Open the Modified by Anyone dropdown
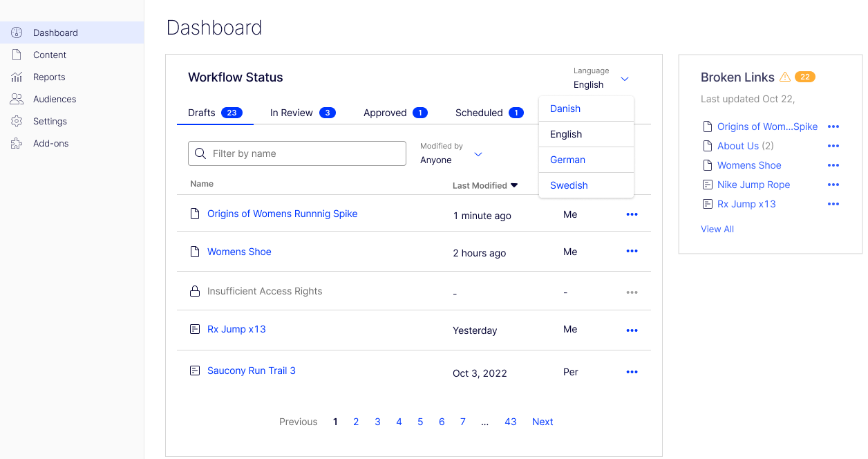The width and height of the screenshot is (868, 459). 451,153
